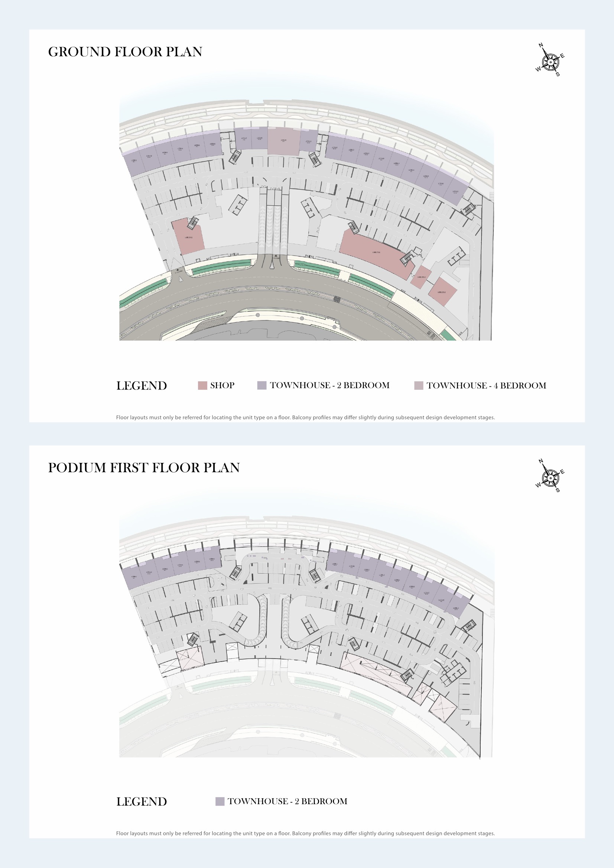Screen dimensions: 614x868
Task: Select the SHOP color swatch in ground floor legend
Action: pos(202,385)
